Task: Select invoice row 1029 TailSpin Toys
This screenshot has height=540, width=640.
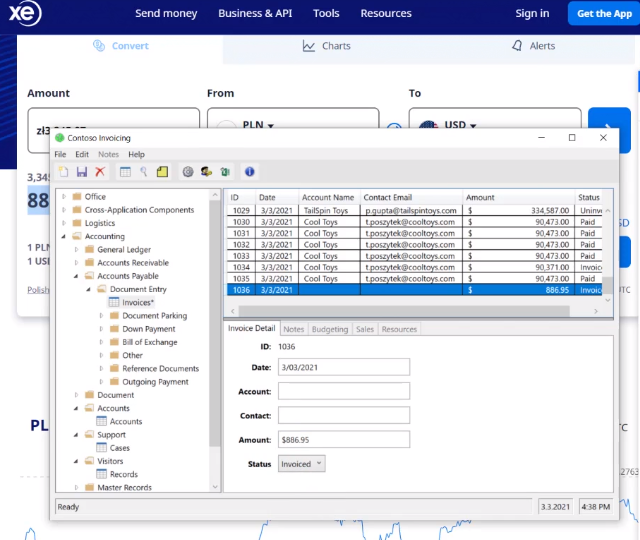Action: pos(414,210)
